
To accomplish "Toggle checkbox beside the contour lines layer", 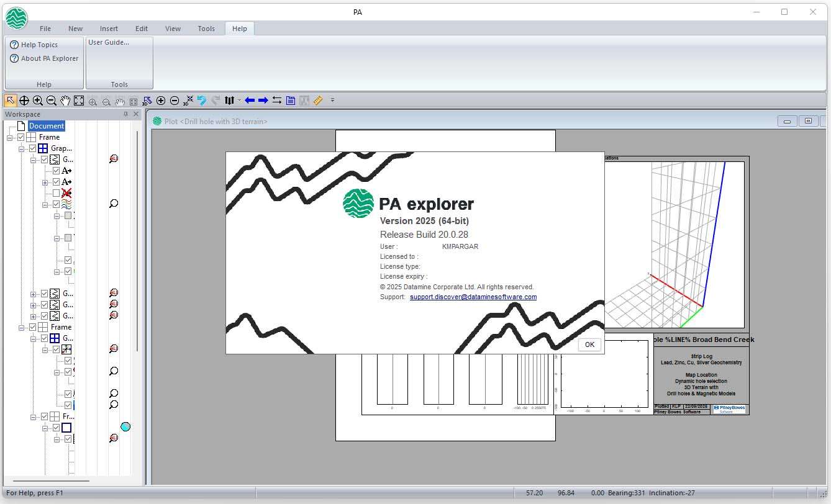I will (x=56, y=204).
